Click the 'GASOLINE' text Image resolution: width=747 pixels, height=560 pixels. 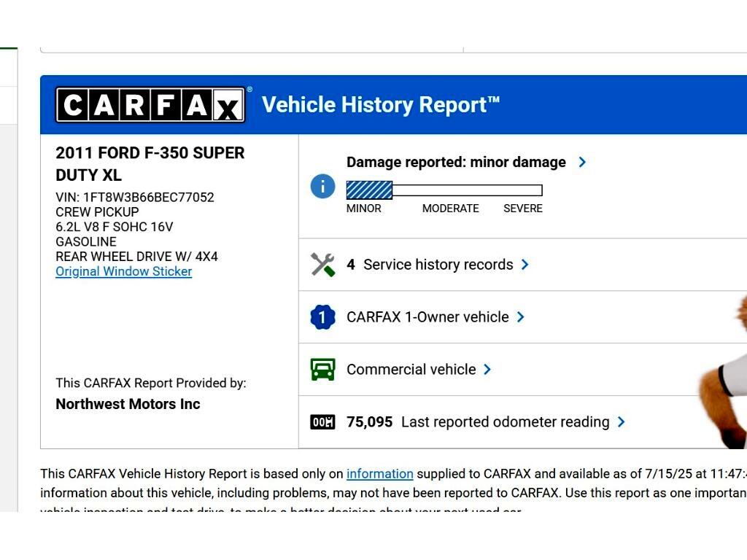click(x=86, y=242)
